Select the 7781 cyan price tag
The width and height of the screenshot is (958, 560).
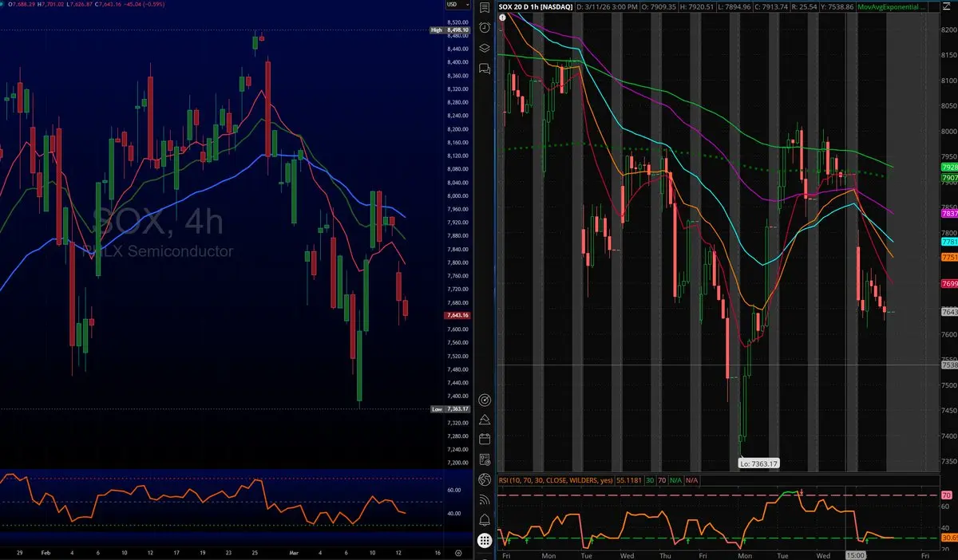(x=949, y=242)
